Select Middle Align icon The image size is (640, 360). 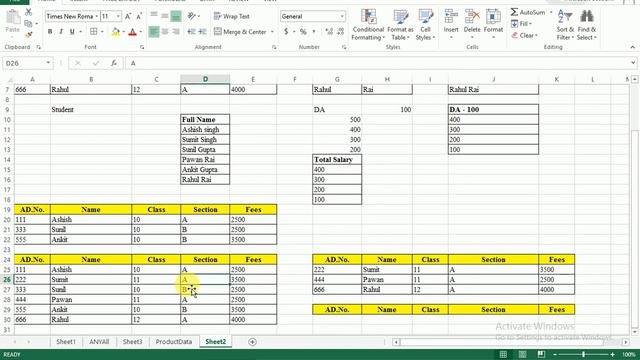click(x=165, y=16)
